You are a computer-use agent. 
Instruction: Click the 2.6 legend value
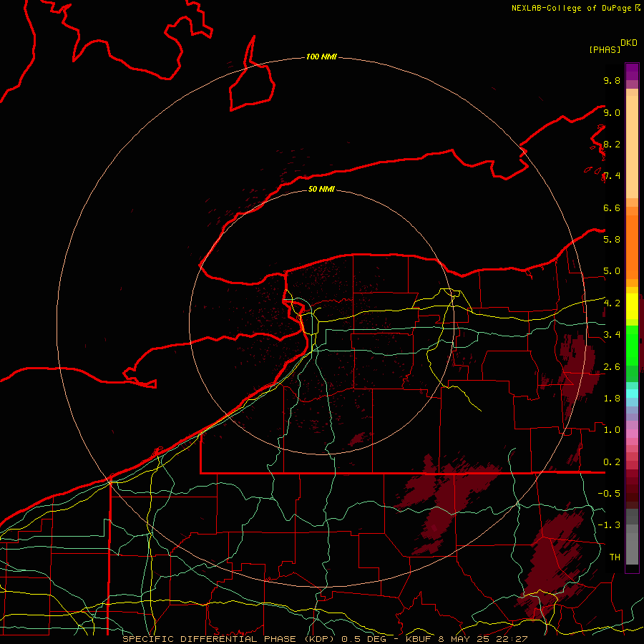pyautogui.click(x=612, y=366)
